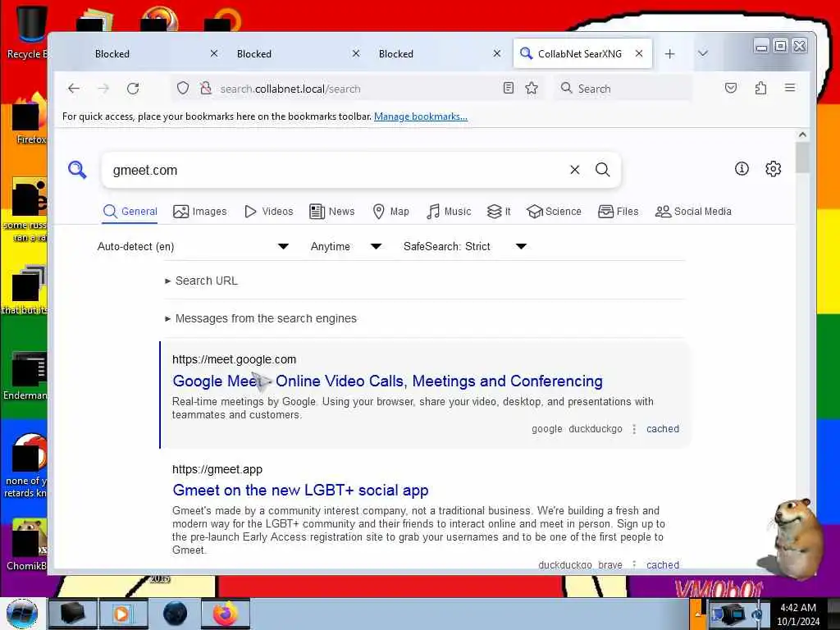The width and height of the screenshot is (840, 630).
Task: Open the https://gmeet.app URL link
Action: click(x=217, y=469)
